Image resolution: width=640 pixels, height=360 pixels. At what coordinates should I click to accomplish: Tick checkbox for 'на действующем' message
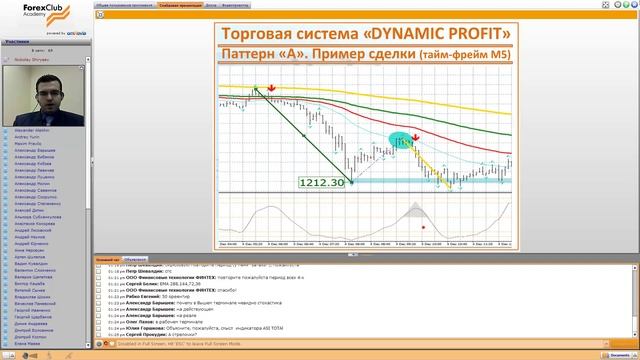point(98,309)
